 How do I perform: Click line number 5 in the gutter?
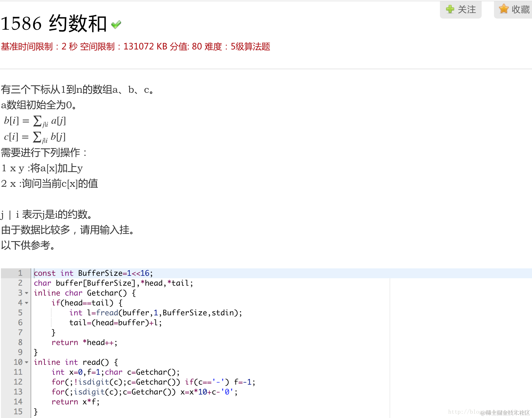20,313
